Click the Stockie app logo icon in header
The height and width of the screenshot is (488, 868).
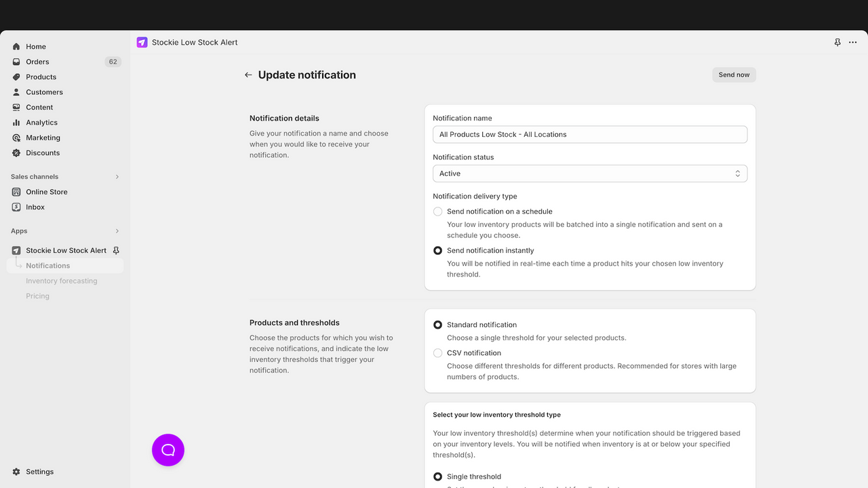(142, 42)
